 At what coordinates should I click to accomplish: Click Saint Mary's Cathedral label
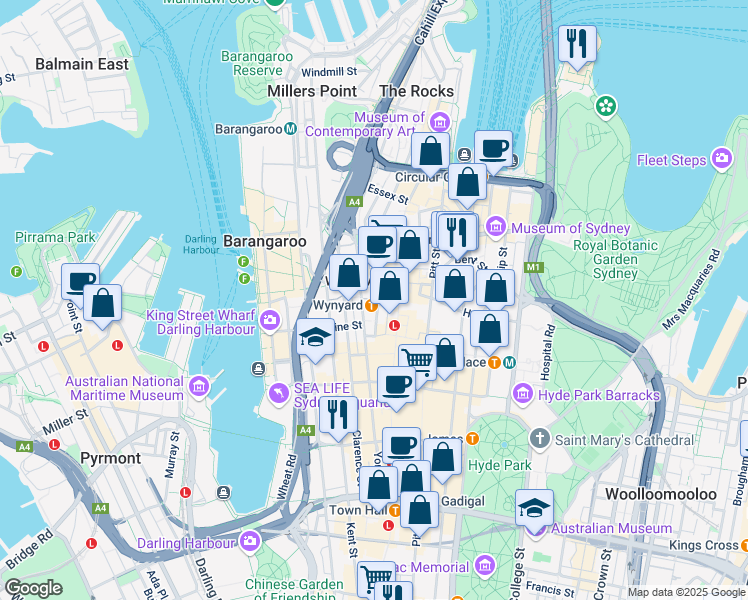click(624, 440)
